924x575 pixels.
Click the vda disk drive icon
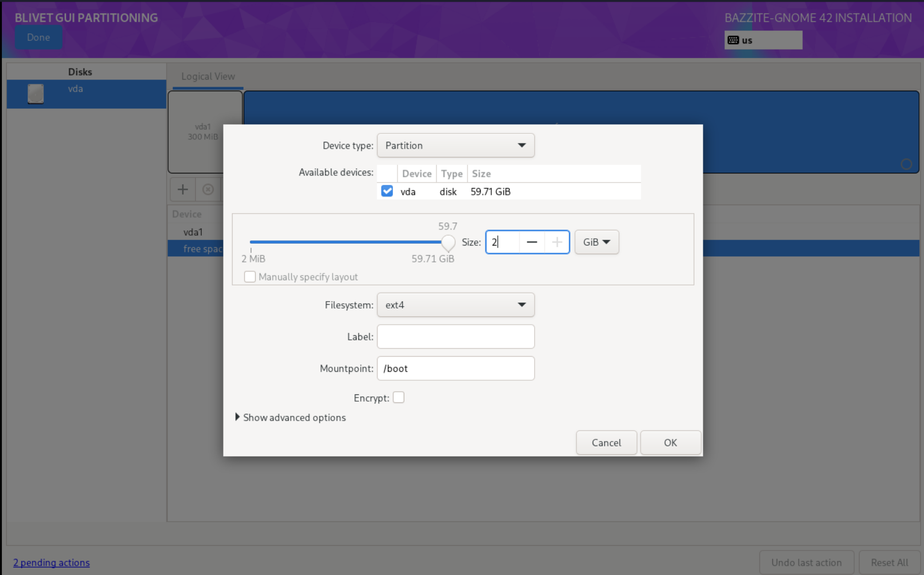pyautogui.click(x=36, y=94)
